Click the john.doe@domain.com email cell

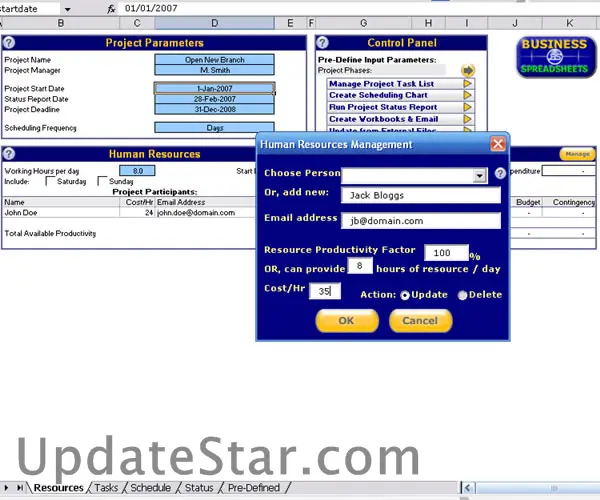(205, 213)
